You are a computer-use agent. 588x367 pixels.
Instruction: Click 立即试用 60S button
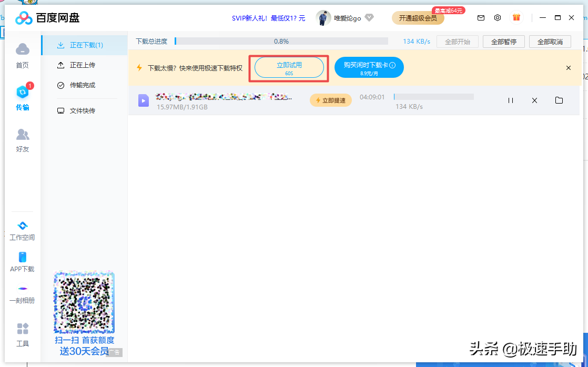point(289,68)
